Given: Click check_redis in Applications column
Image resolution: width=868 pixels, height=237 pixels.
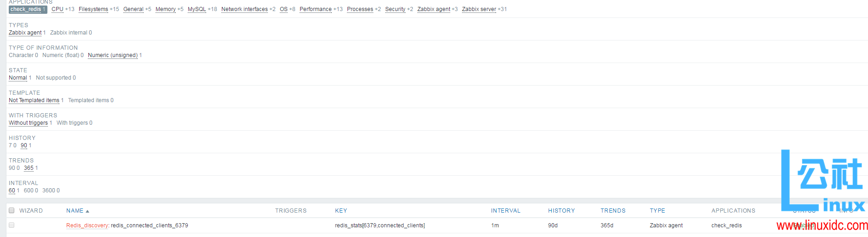Looking at the screenshot, I should (727, 225).
